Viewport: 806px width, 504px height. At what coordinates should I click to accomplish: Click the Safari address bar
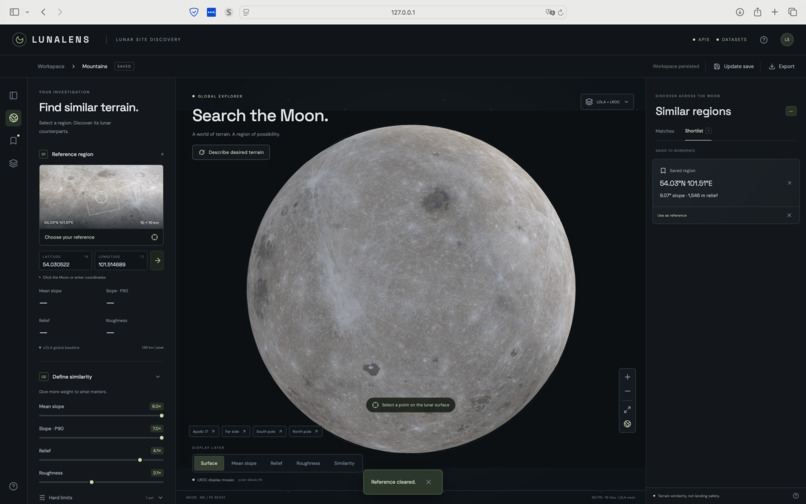click(403, 12)
